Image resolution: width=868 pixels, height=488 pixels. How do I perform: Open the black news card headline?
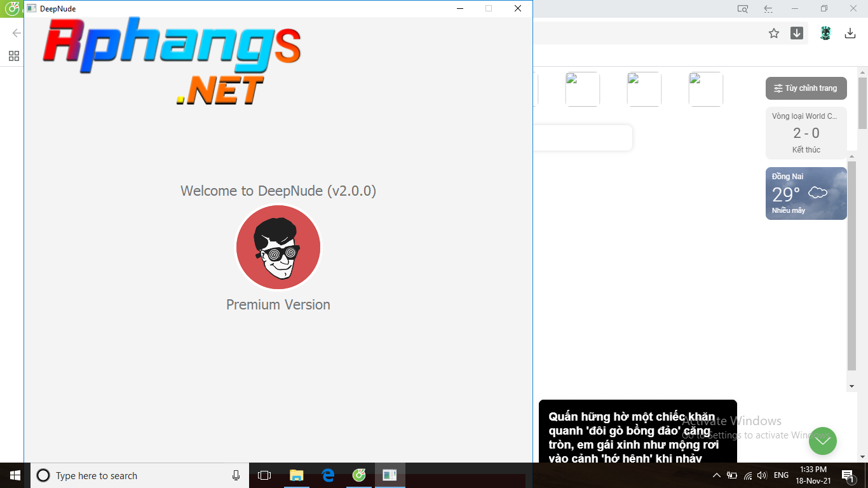coord(638,438)
